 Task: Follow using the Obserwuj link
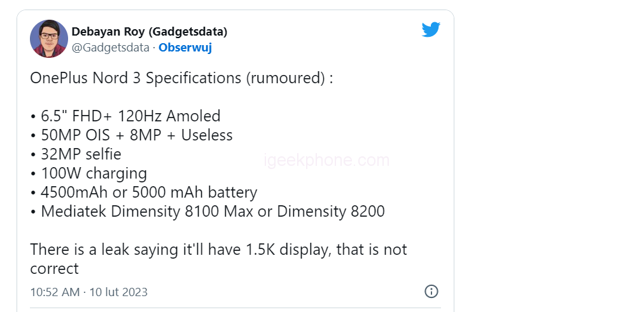pyautogui.click(x=185, y=48)
